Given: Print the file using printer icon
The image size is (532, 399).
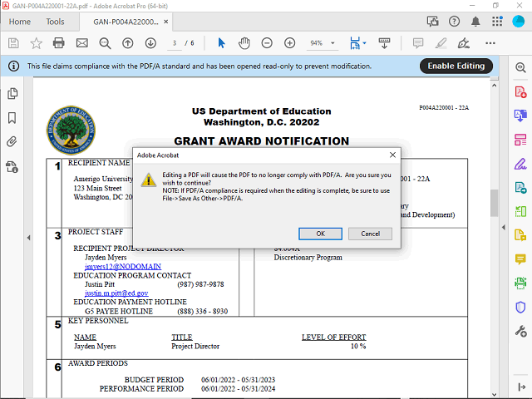Looking at the screenshot, I should [59, 43].
